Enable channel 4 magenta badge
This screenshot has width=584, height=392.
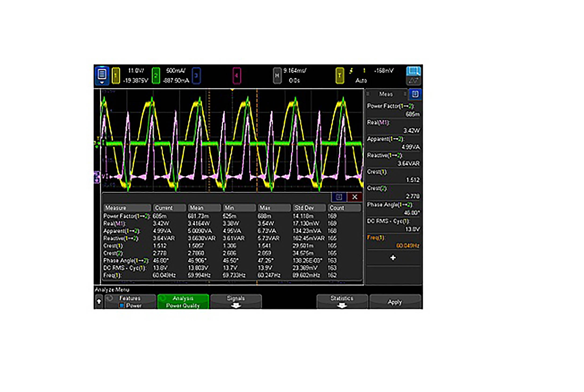click(x=237, y=75)
